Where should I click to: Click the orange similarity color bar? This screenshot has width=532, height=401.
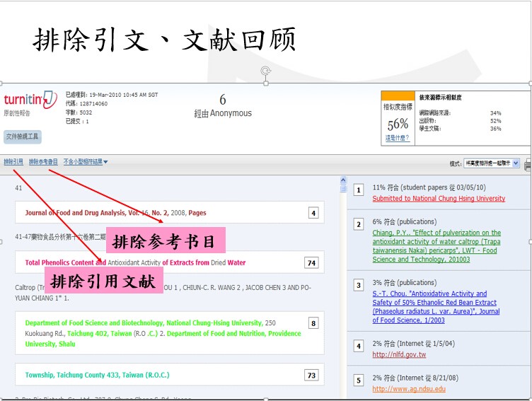398,95
